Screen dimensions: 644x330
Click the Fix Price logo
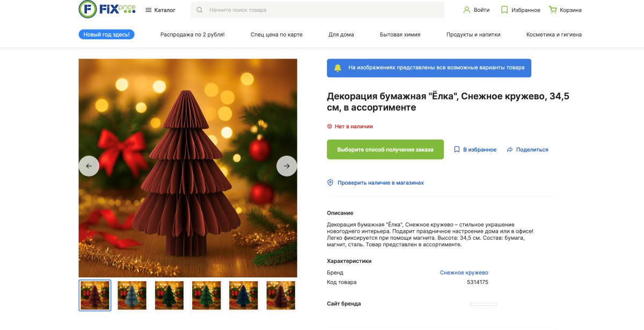pyautogui.click(x=107, y=9)
